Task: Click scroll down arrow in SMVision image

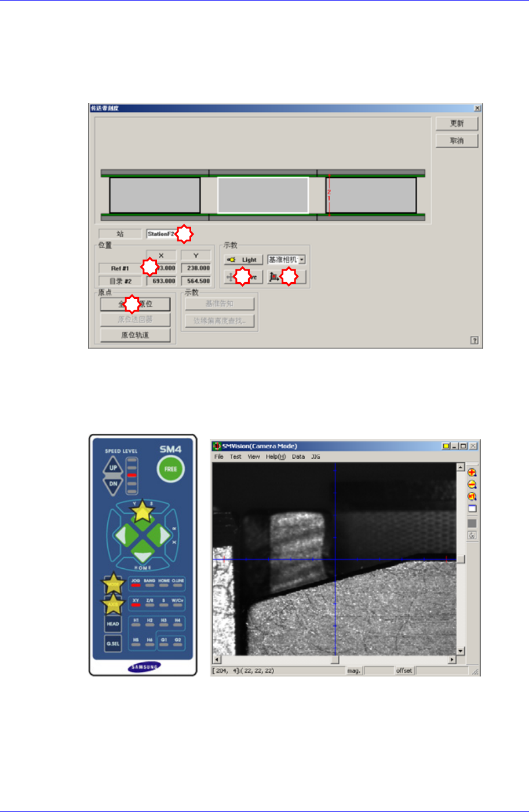Action: pos(461,651)
